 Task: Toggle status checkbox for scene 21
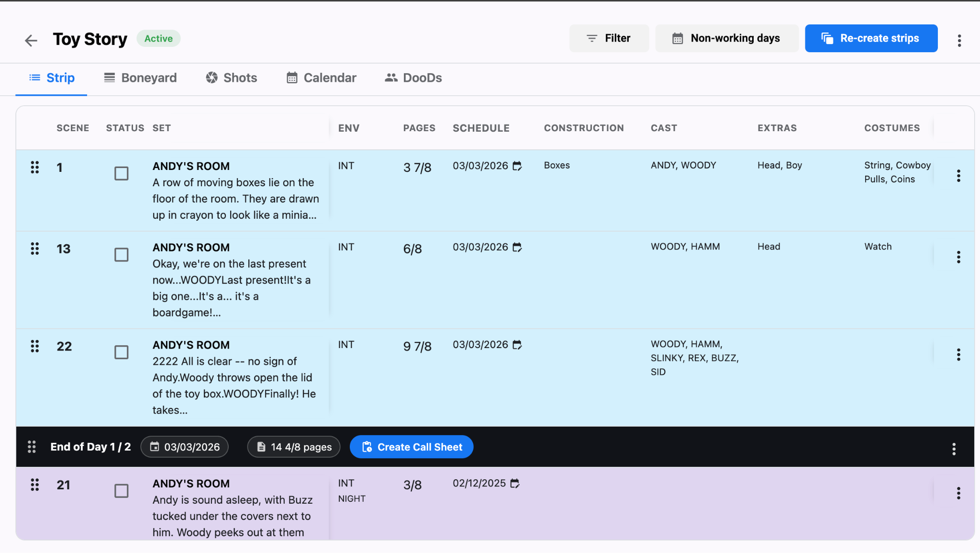click(122, 491)
